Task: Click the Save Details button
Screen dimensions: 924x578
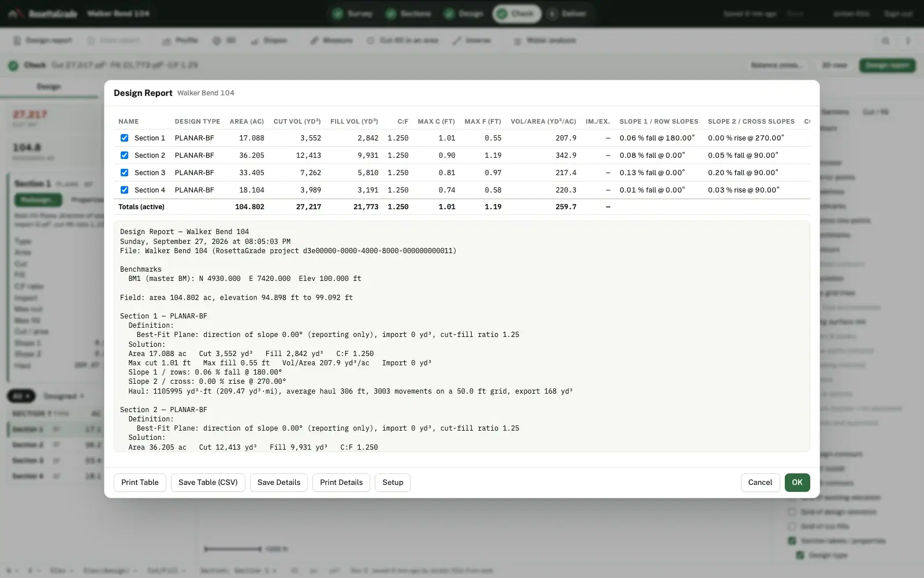Action: 279,483
